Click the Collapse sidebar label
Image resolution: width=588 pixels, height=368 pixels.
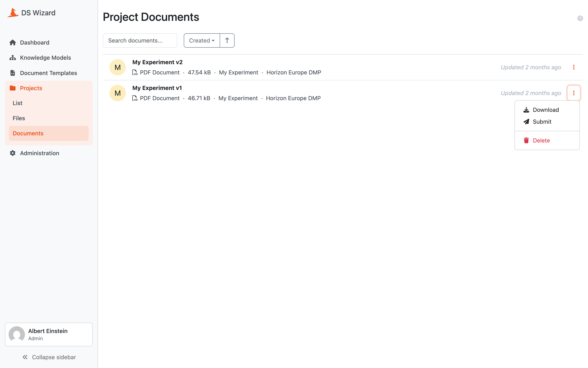tap(54, 357)
